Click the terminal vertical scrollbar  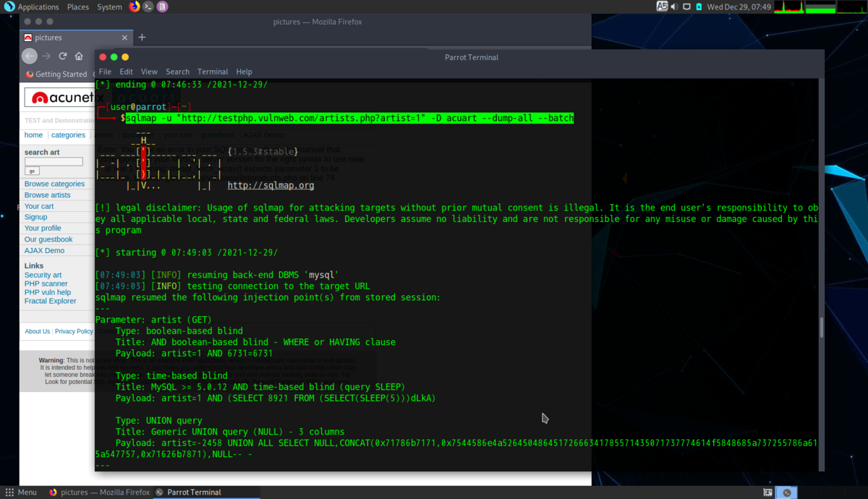[x=821, y=327]
